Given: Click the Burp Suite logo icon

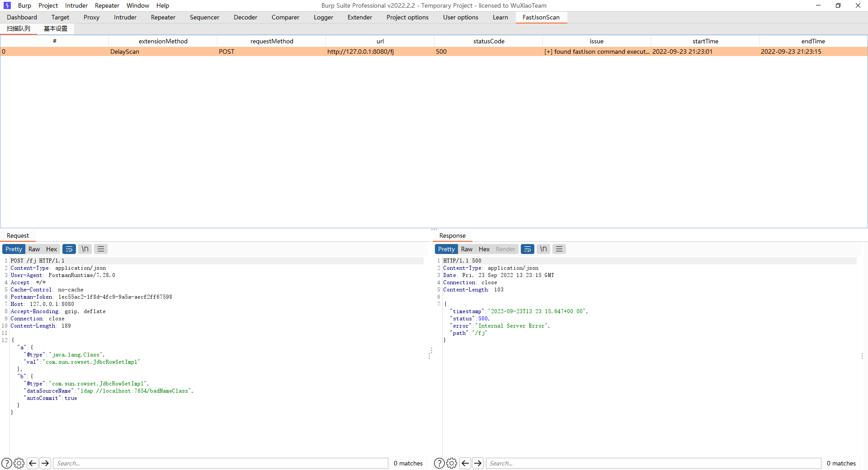Looking at the screenshot, I should (x=7, y=5).
